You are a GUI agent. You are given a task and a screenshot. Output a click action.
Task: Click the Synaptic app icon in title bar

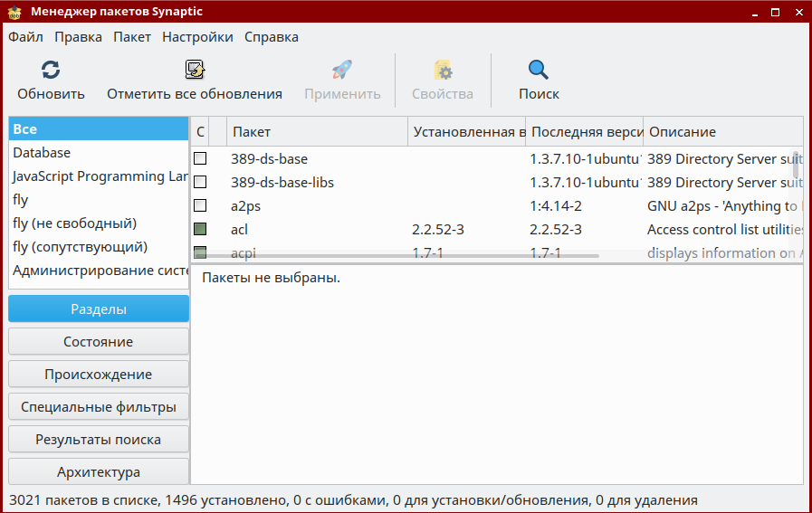(x=14, y=12)
